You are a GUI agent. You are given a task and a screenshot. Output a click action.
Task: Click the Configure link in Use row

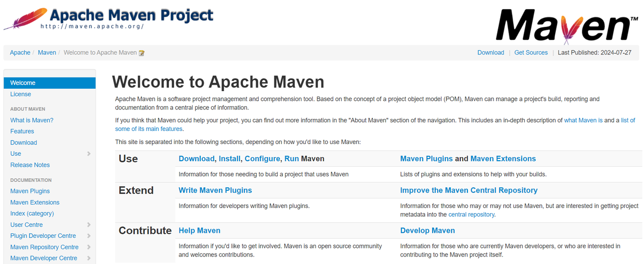[x=262, y=159]
